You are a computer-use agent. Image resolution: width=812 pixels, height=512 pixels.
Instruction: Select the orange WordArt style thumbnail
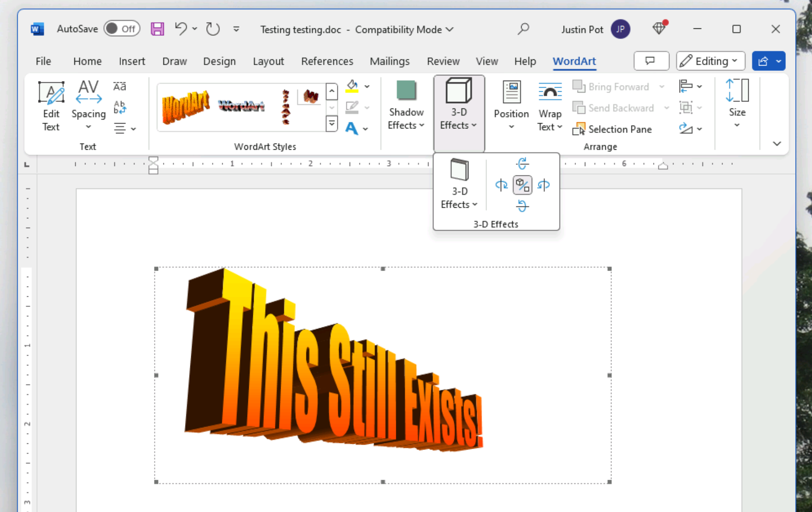pyautogui.click(x=186, y=106)
